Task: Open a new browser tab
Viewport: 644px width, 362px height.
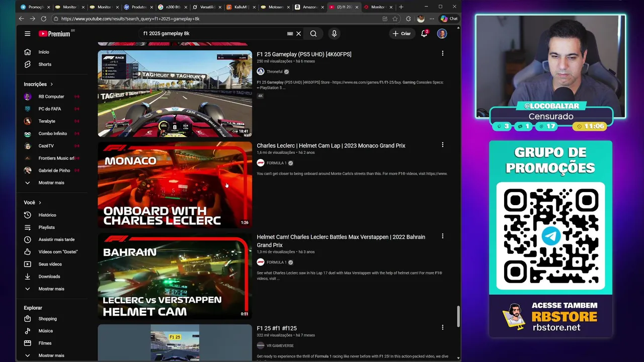Action: pyautogui.click(x=401, y=7)
